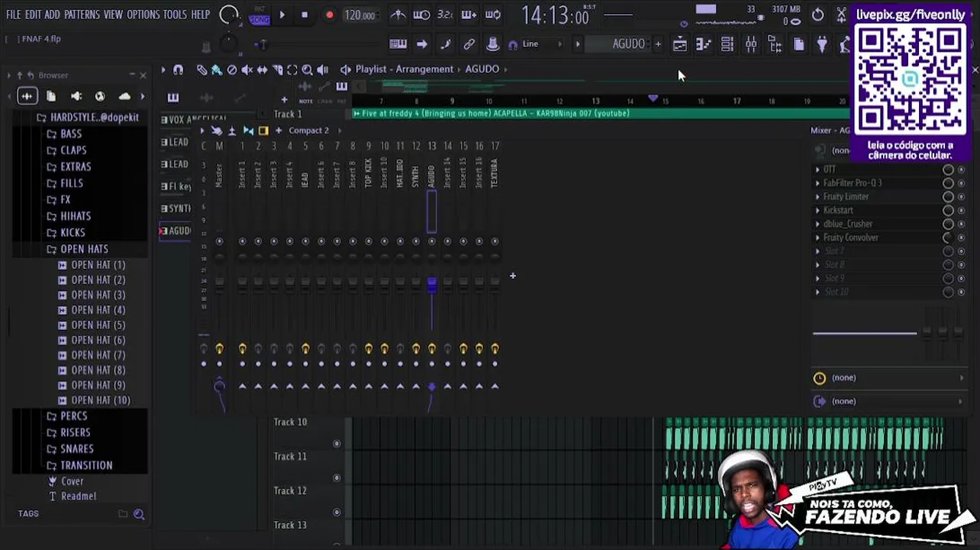This screenshot has height=550, width=980.
Task: Open the FILE menu
Action: point(14,15)
